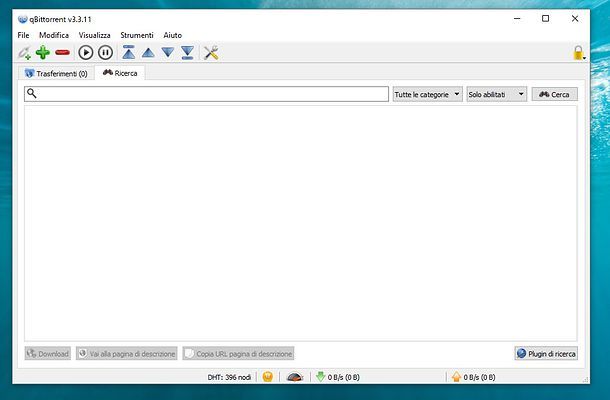Move torrent up in queue
This screenshot has width=610, height=400.
coord(148,53)
